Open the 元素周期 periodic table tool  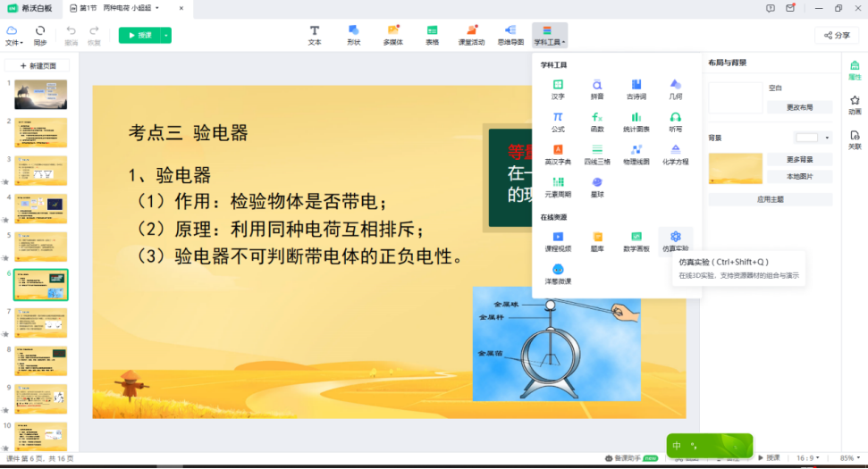pyautogui.click(x=558, y=186)
